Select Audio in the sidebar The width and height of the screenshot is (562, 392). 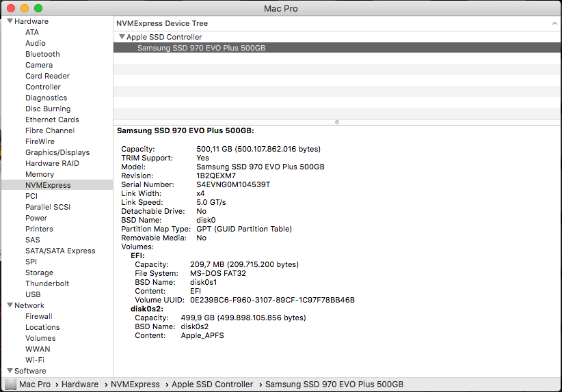coord(36,43)
